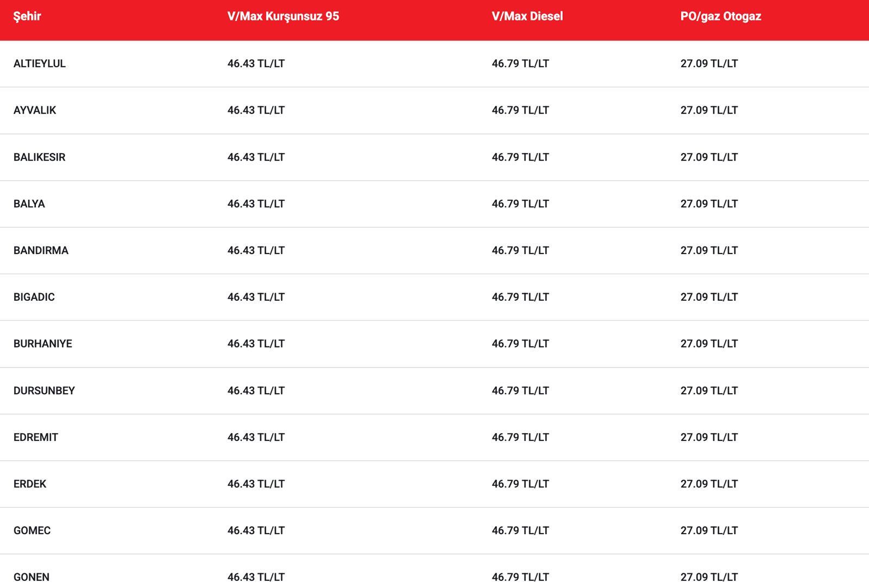
Task: Click BALYA Kurşunsuz 95 price cell
Action: coord(256,204)
